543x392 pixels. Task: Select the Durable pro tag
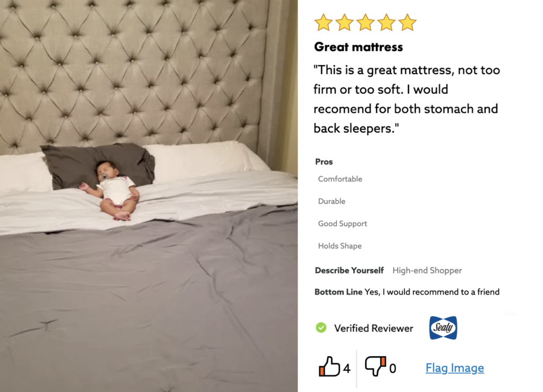(x=331, y=201)
